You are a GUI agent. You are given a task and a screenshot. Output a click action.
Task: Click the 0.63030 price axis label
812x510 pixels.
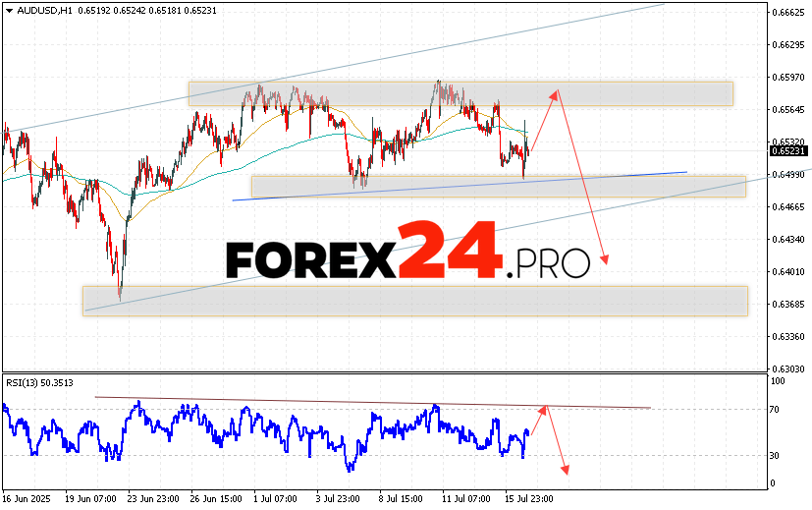click(788, 368)
